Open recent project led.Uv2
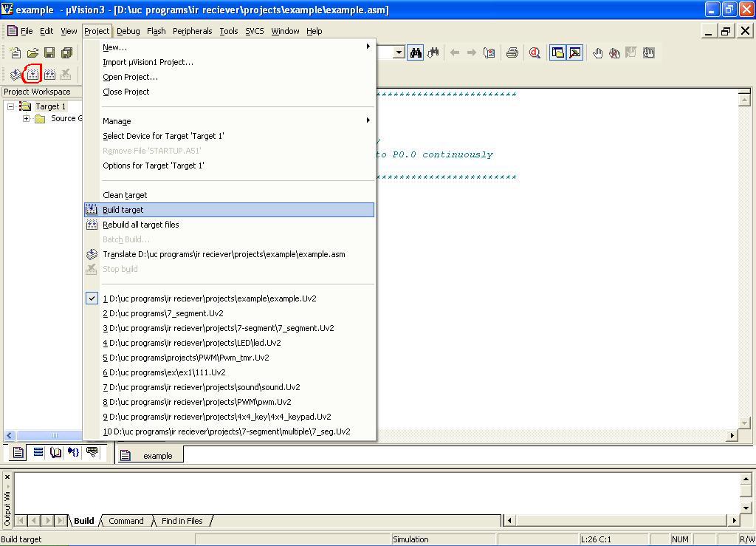 pyautogui.click(x=229, y=343)
